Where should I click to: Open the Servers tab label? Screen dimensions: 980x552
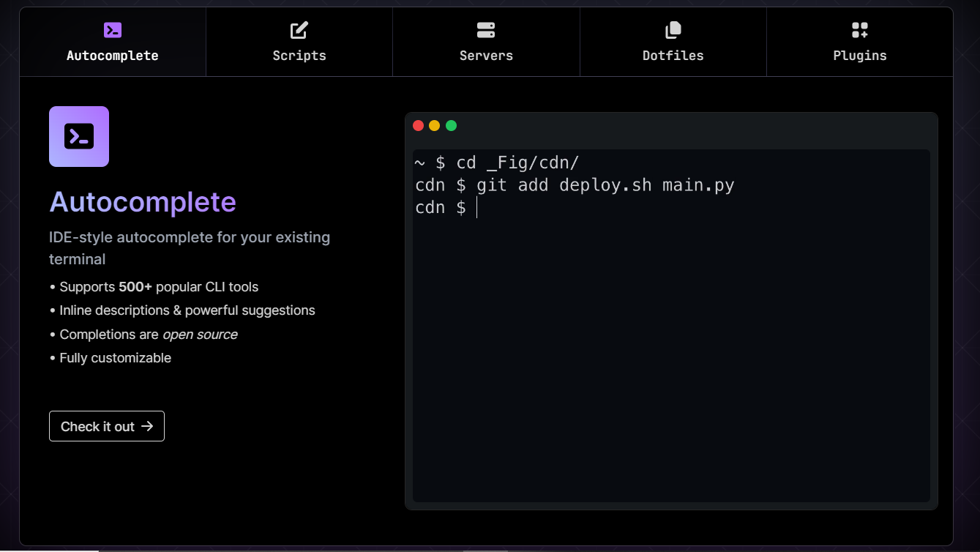click(486, 56)
